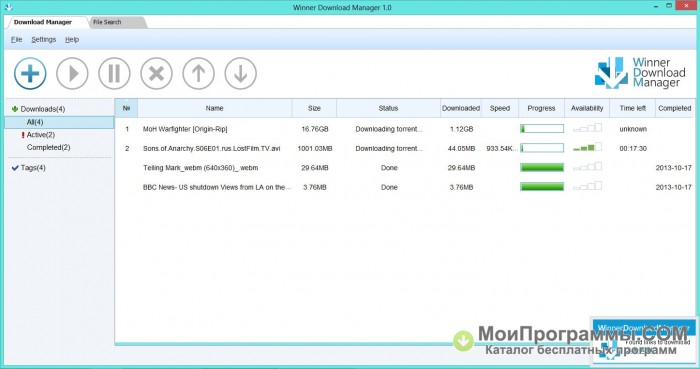Click the green arrow icon beside Downloads(4)
700x369 pixels.
point(15,109)
